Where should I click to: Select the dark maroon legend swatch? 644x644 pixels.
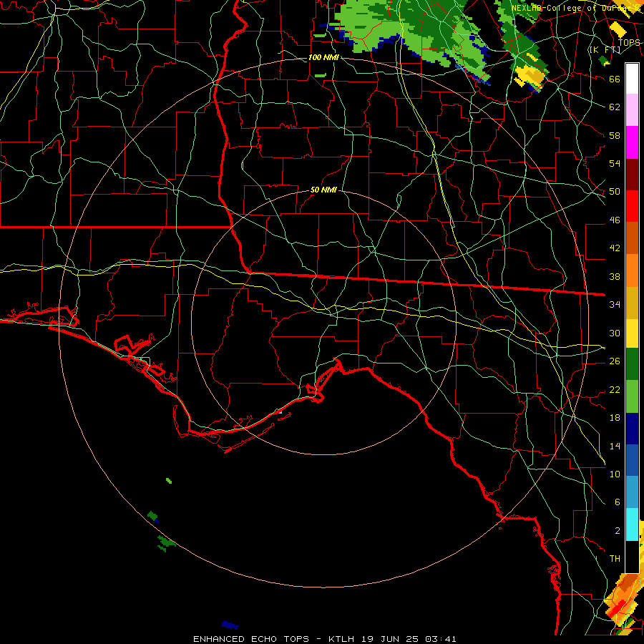tap(632, 174)
